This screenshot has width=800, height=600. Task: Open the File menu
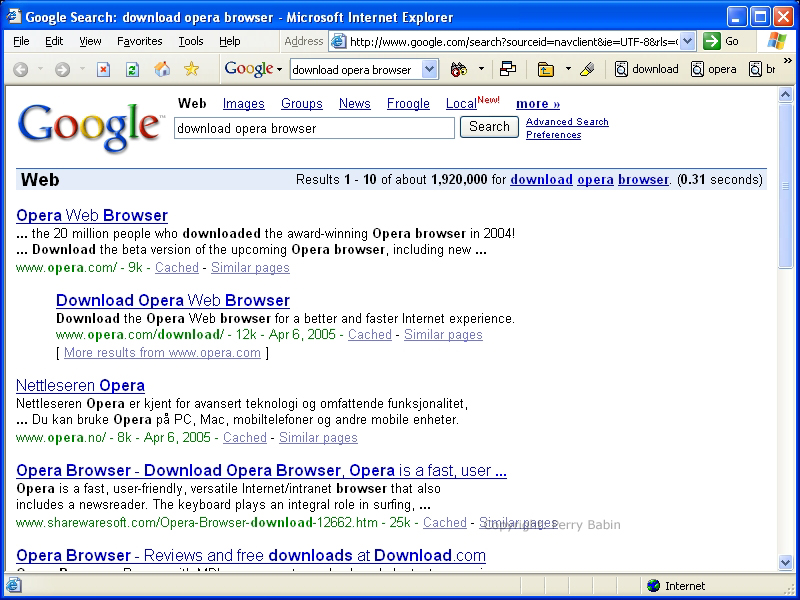click(x=21, y=41)
